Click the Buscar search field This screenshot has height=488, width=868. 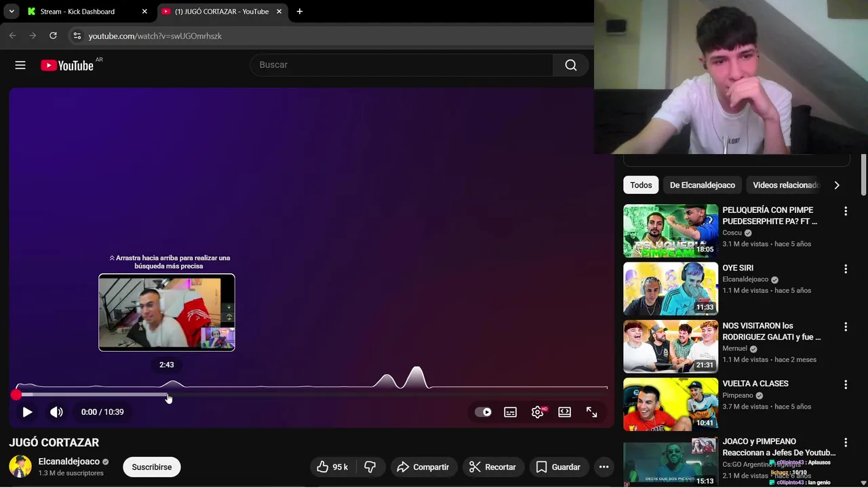(401, 65)
